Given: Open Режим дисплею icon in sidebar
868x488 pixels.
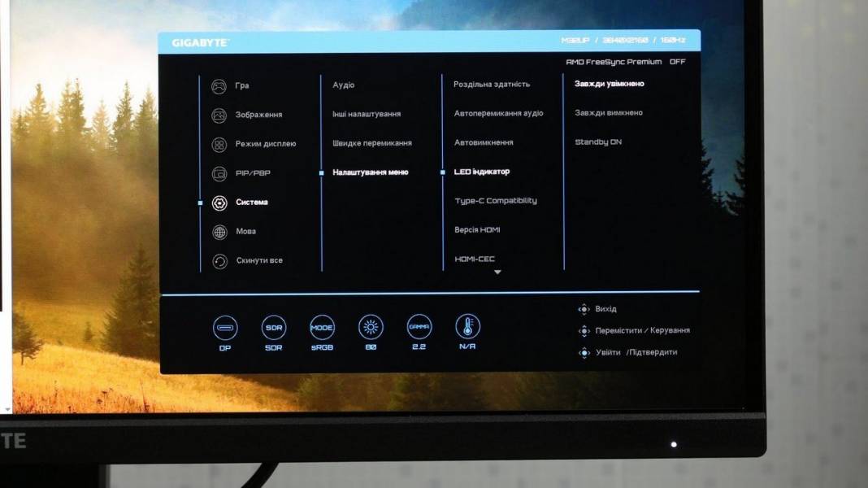Looking at the screenshot, I should (x=219, y=145).
